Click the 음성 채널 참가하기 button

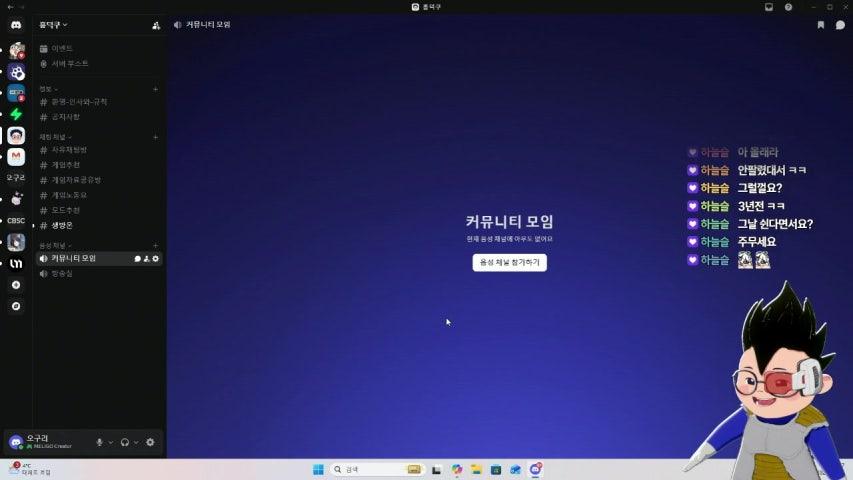[x=510, y=262]
